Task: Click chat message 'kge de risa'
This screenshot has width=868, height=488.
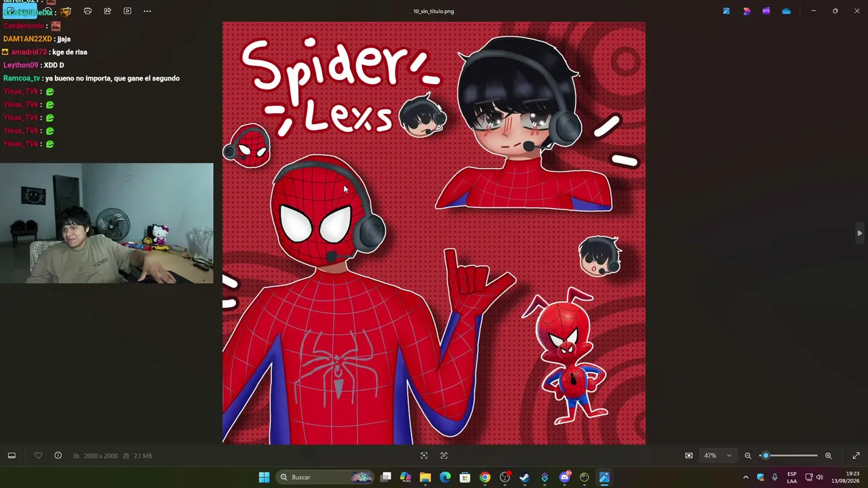Action: coord(70,52)
